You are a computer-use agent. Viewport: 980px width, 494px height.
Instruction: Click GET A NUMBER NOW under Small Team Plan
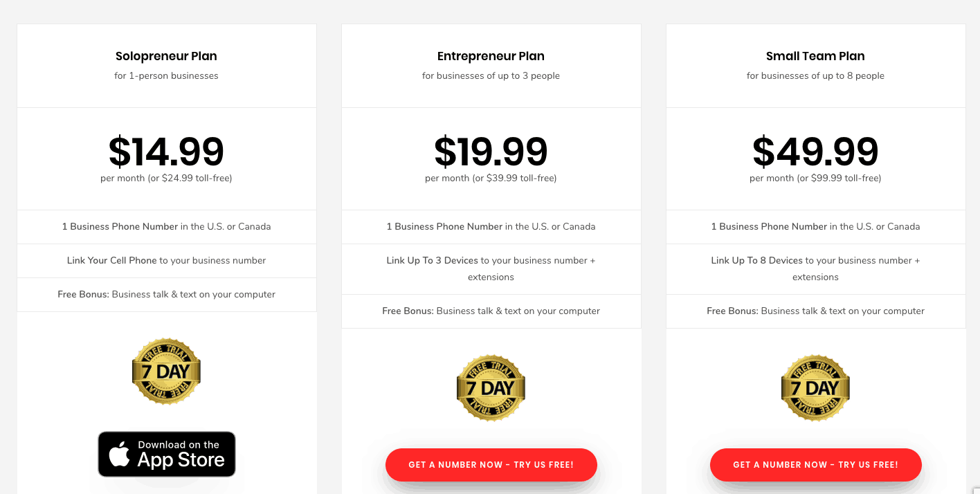(815, 465)
